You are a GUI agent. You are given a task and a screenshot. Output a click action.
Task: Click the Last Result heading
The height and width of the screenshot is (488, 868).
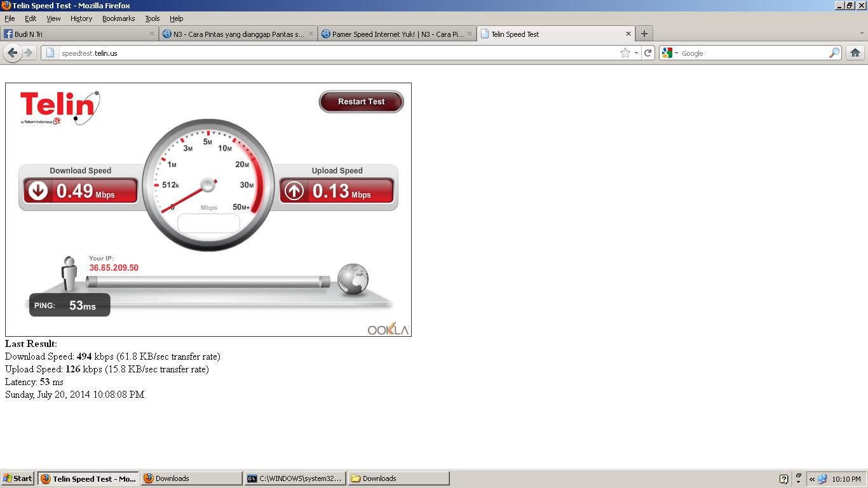(31, 344)
